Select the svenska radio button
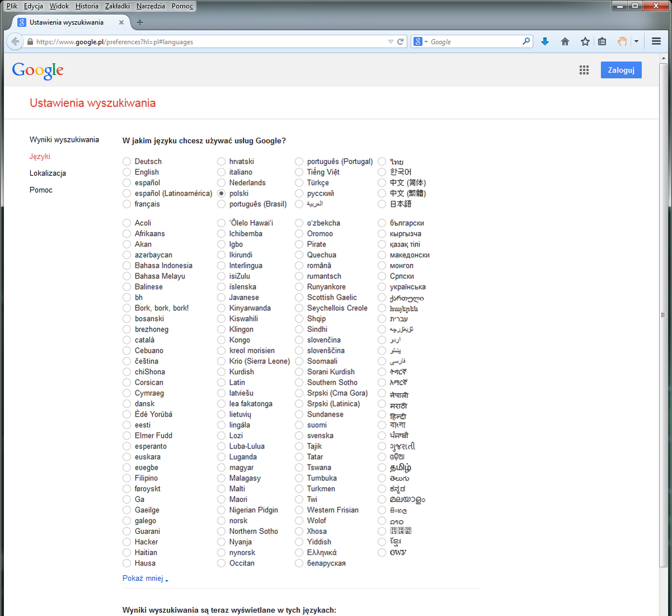 tap(299, 436)
